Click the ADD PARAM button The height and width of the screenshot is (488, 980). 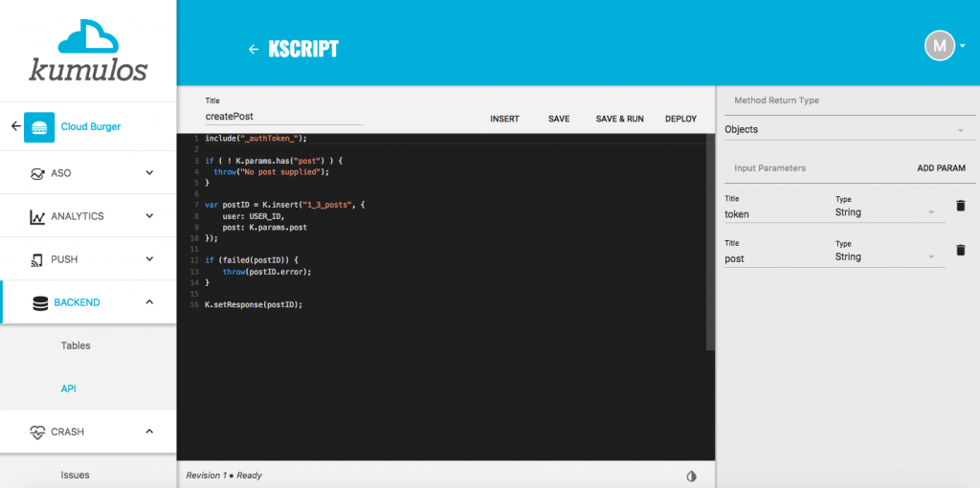click(x=942, y=168)
